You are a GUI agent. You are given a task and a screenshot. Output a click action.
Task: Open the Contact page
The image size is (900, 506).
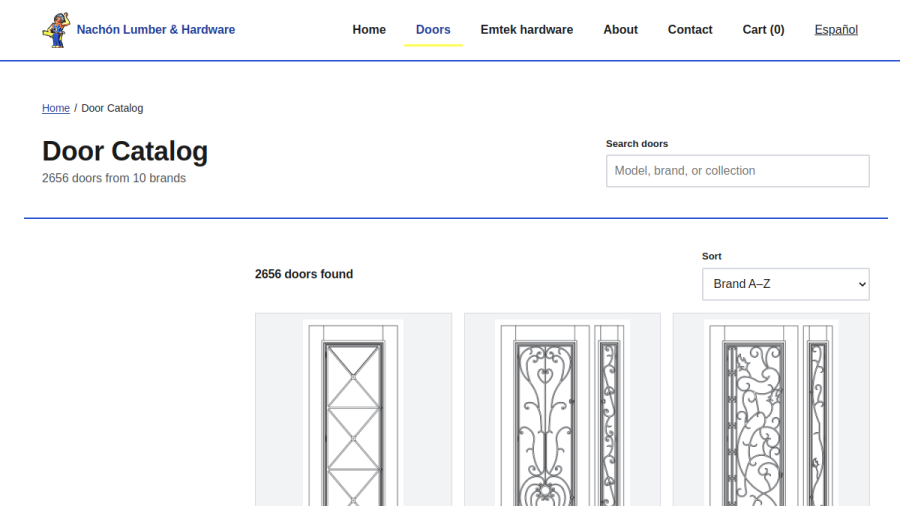click(690, 30)
